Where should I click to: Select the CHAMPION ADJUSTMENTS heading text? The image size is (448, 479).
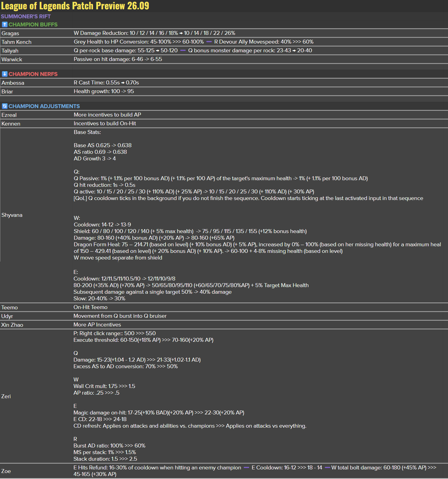pos(44,106)
